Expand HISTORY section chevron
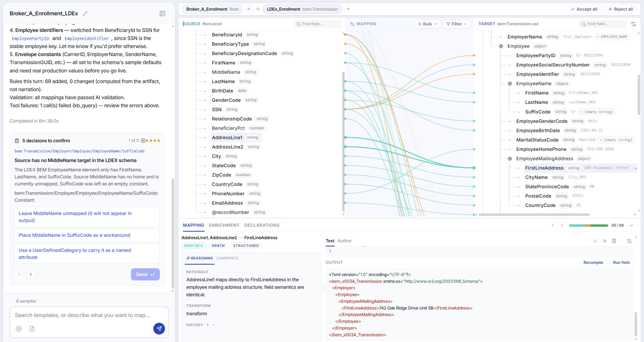The width and height of the screenshot is (644, 342). click(x=214, y=325)
